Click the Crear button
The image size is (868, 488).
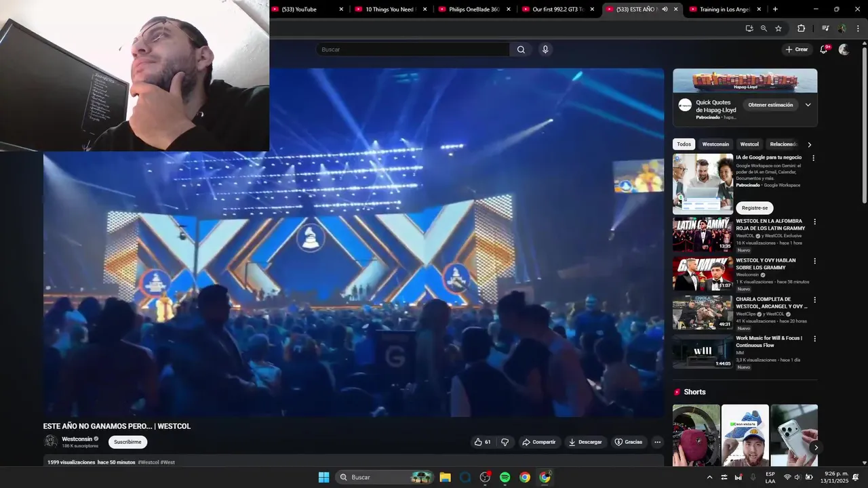tap(796, 49)
